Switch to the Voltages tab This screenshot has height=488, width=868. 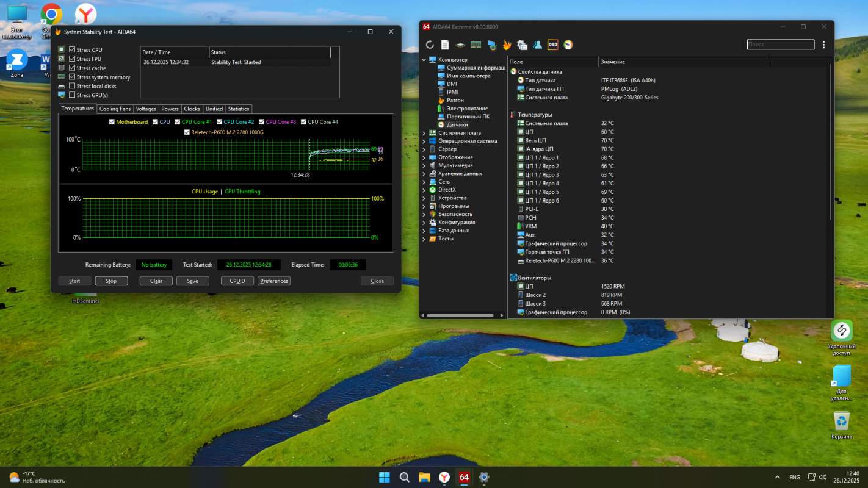coord(146,109)
